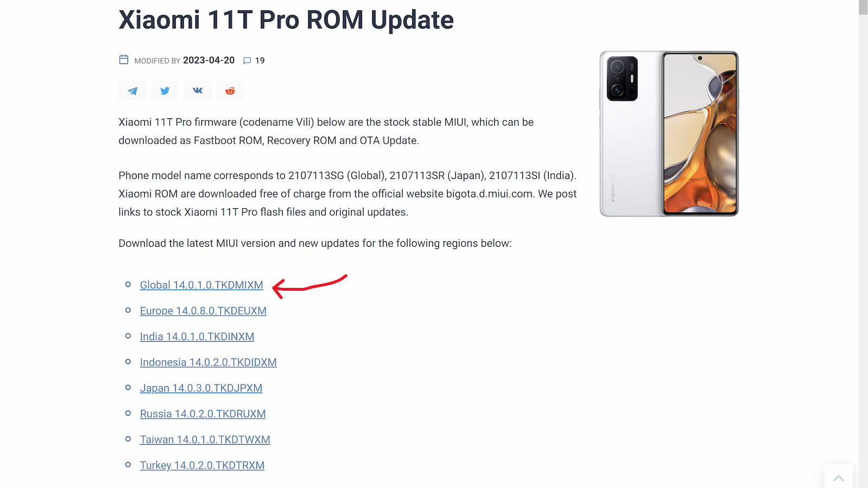The image size is (868, 488).
Task: Choose Japan 14.0.3.0.TKDJPXM firmware link
Action: tap(201, 388)
